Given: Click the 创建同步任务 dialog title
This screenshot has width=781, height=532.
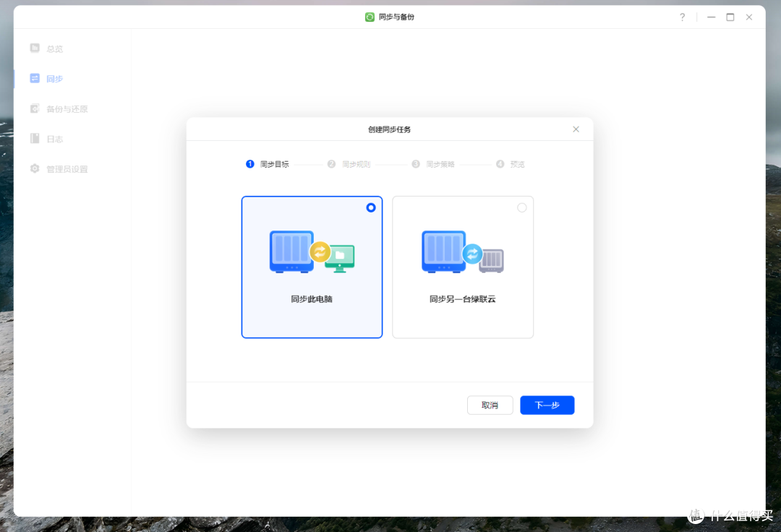Looking at the screenshot, I should pos(390,129).
